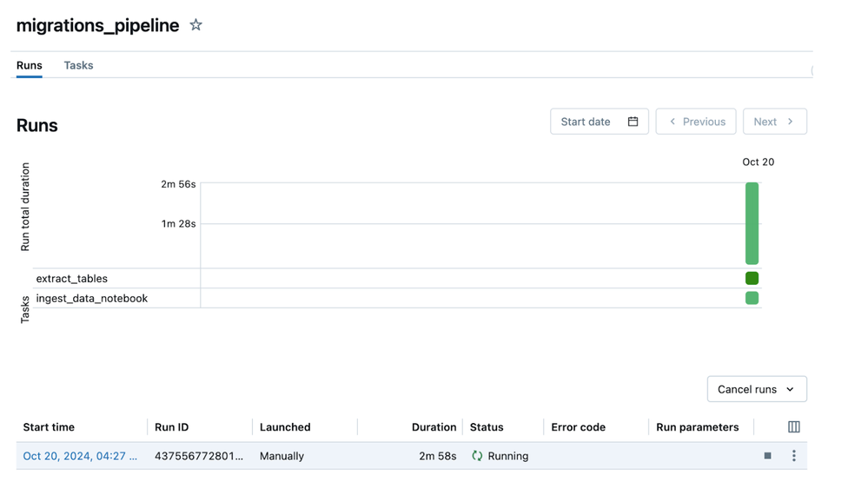Go to Next page of runs
Screen dimensions: 868x482
[x=774, y=122]
